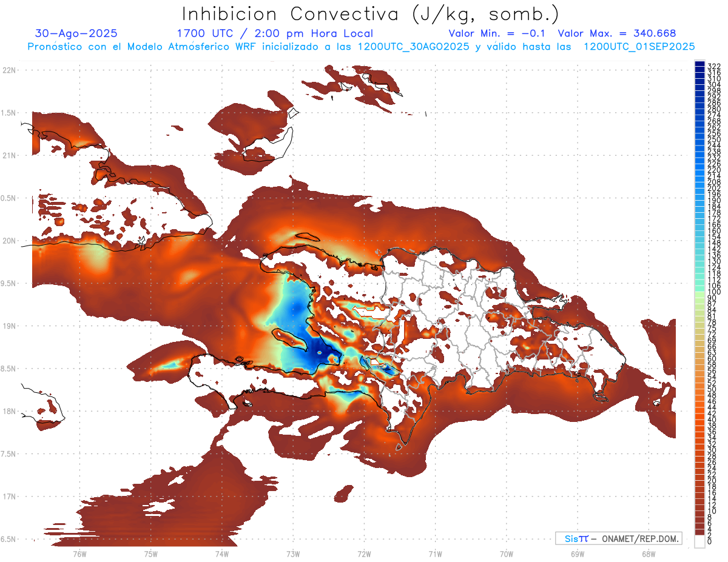Click the '72W' longitude label
This screenshot has height=562, width=728.
tap(364, 554)
